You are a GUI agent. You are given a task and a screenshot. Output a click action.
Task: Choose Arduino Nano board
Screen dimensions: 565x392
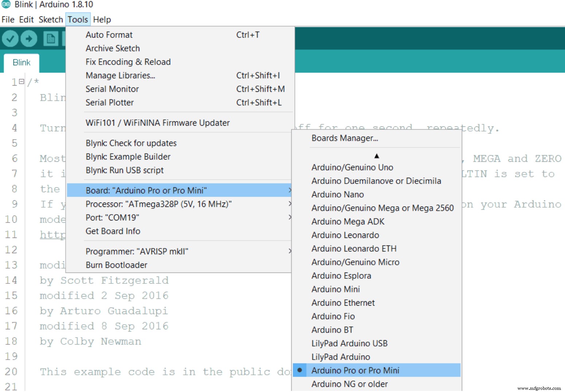coord(338,195)
